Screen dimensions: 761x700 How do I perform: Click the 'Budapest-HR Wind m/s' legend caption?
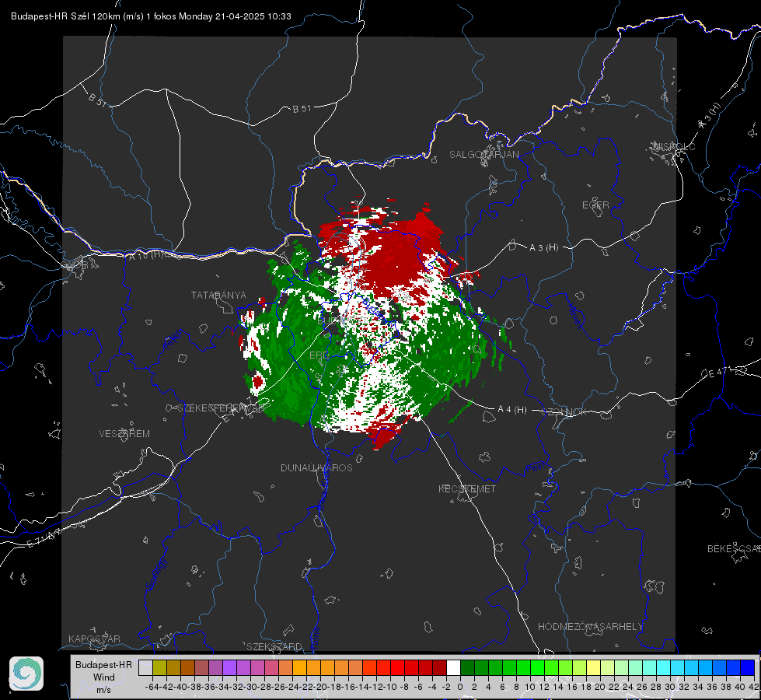104,677
